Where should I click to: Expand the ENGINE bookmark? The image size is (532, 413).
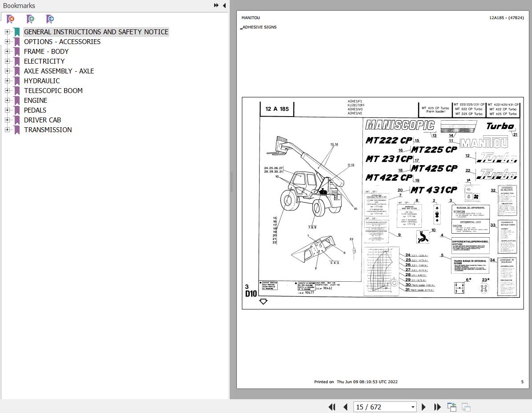coord(7,101)
